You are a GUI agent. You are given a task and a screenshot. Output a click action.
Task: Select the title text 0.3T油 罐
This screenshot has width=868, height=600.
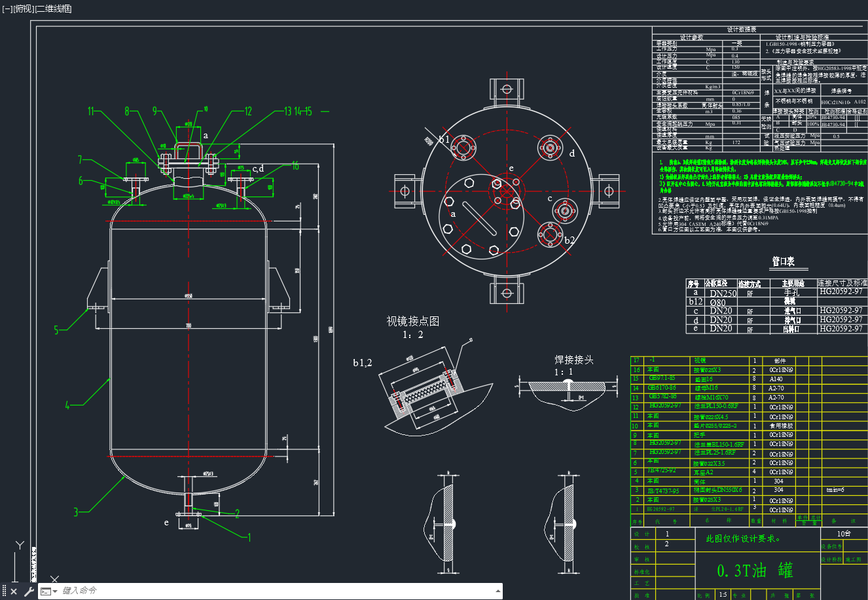(x=755, y=571)
